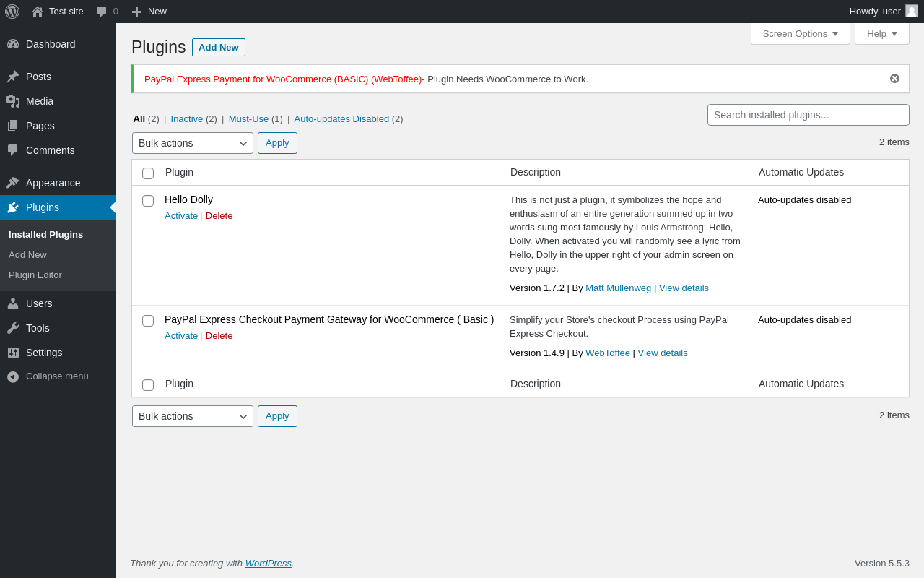Tick the PayPal Express Checkout plugin checkbox
Image resolution: width=924 pixels, height=578 pixels.
(148, 321)
